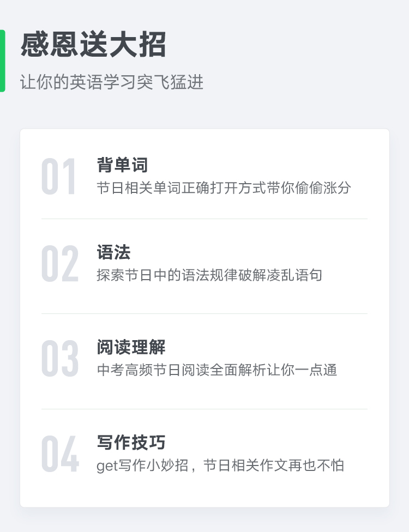Screen dimensions: 409x532
Task: Click the 感恩送大招 main heading
Action: (93, 45)
